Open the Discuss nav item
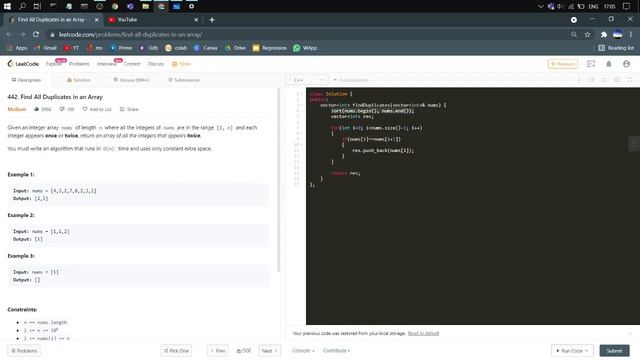Viewport: 640px width, 360px height. tap(156, 64)
